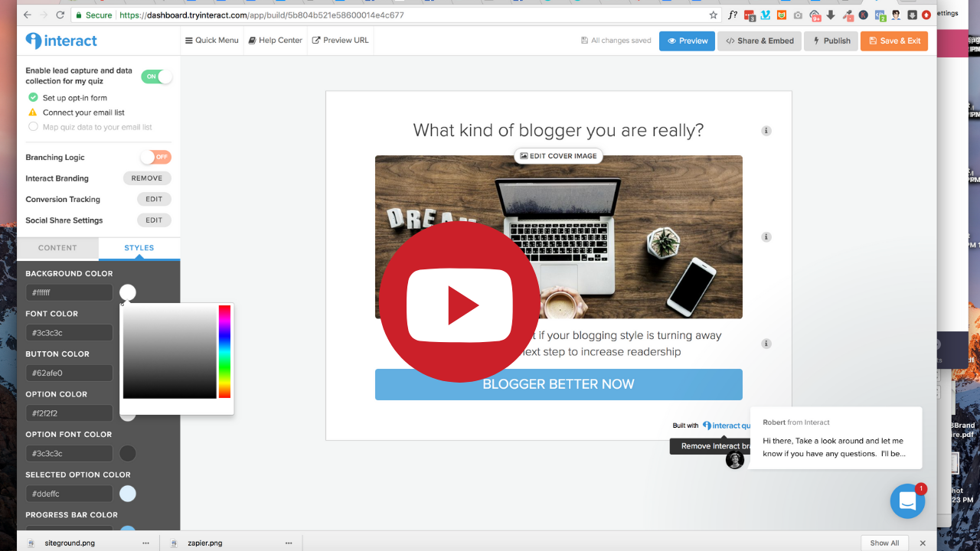Click the blue Preview button
Image resolution: width=980 pixels, height=551 pixels.
tap(687, 41)
